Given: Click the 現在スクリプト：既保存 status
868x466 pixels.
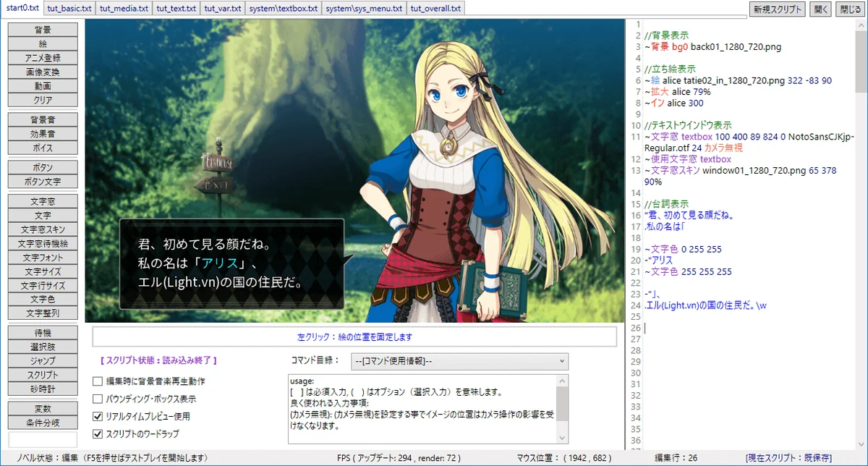Looking at the screenshot, I should [789, 458].
